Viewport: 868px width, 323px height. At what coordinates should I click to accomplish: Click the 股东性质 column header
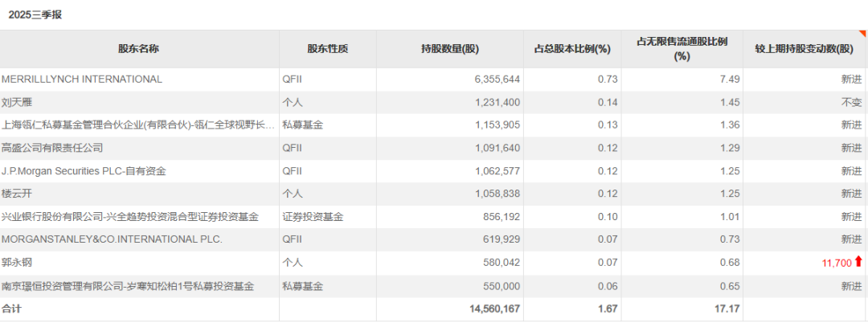[327, 49]
